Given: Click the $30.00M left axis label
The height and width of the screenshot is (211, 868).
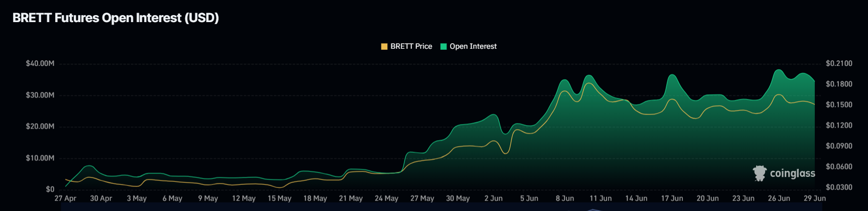Looking at the screenshot, I should [x=40, y=95].
